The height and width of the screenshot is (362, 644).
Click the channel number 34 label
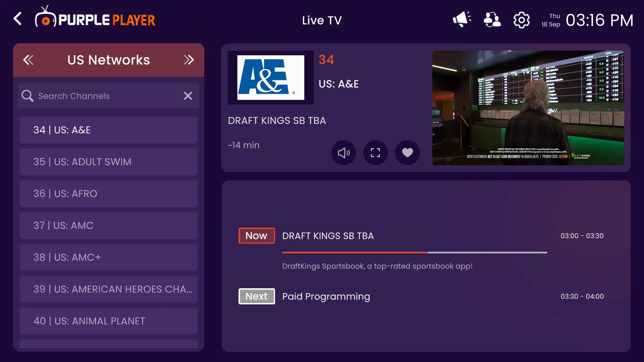326,60
